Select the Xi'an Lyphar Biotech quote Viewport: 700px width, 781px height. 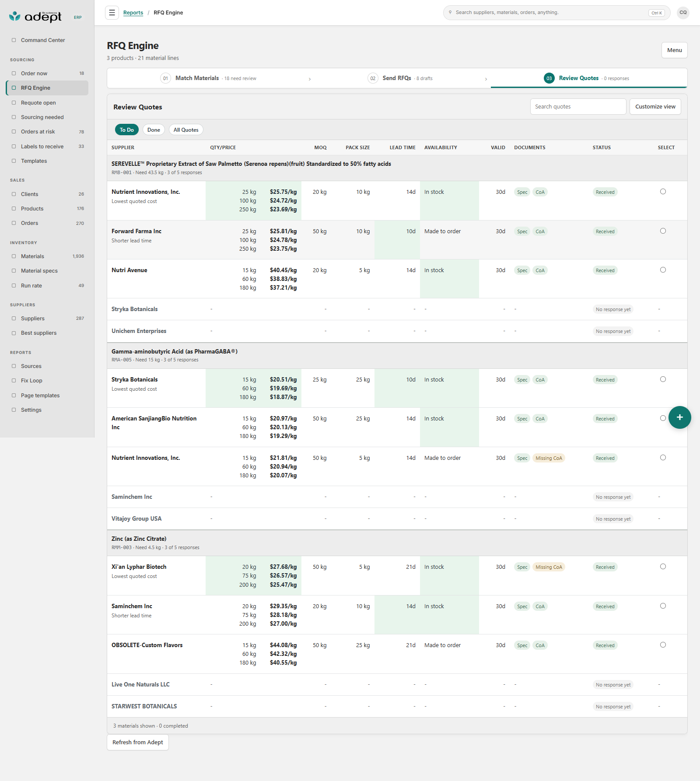coord(663,567)
